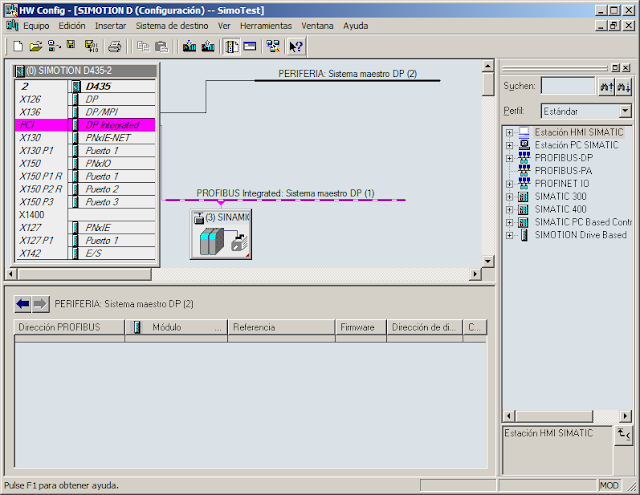Viewport: 640px width, 495px height.
Task: Click the address overview window icon
Action: [x=250, y=46]
